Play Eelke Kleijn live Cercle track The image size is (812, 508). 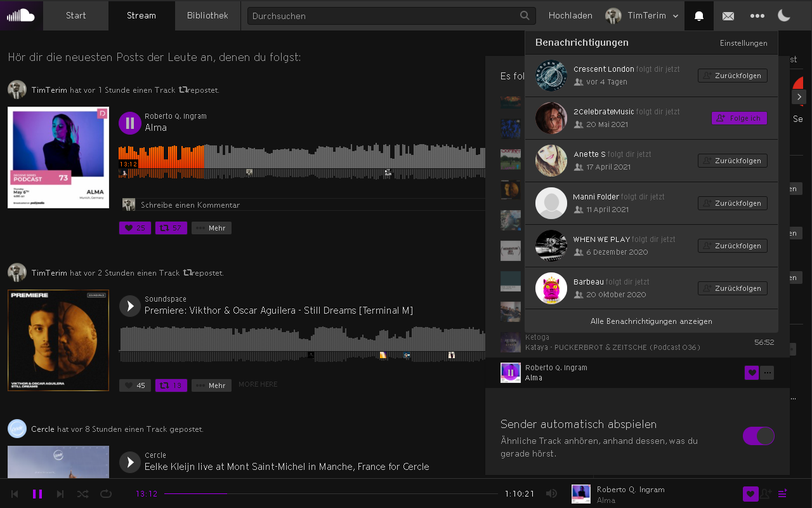(x=130, y=462)
